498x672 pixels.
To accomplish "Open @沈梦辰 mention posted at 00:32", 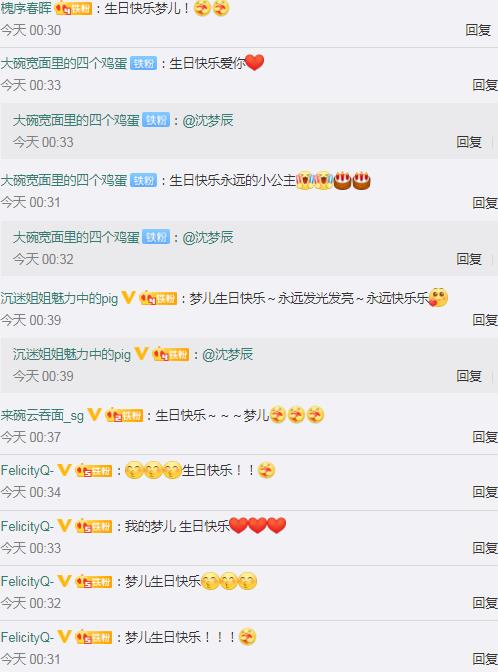I will 208,237.
